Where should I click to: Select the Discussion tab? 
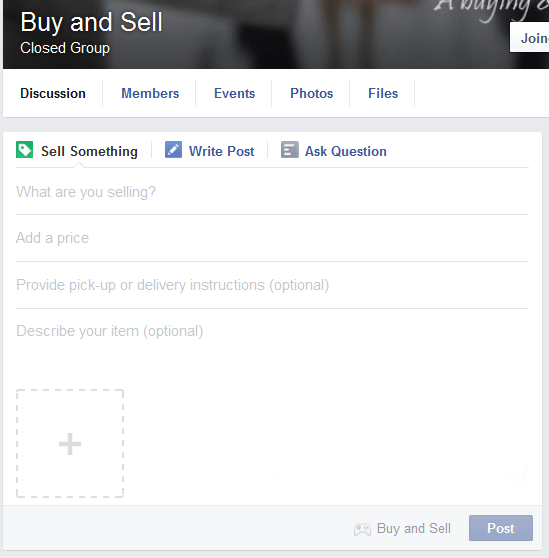pyautogui.click(x=53, y=93)
